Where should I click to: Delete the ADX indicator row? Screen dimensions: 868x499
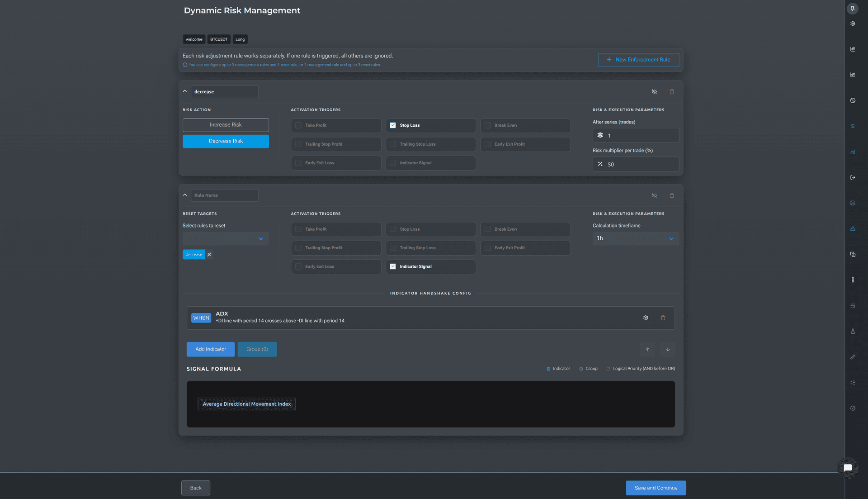tap(663, 318)
